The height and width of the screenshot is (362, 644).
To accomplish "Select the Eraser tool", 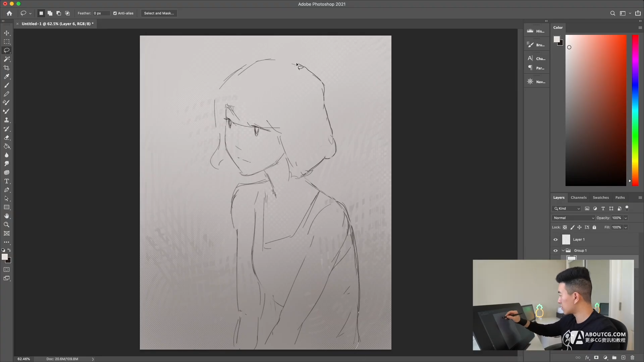I will 7,137.
